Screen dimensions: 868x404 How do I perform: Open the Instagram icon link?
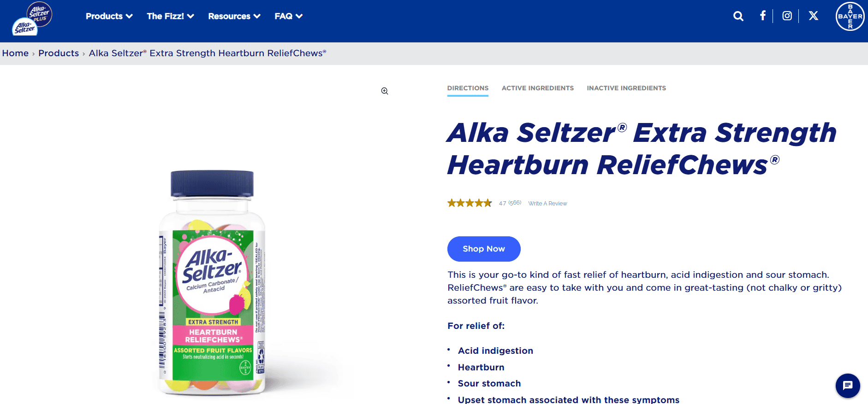[x=787, y=16]
